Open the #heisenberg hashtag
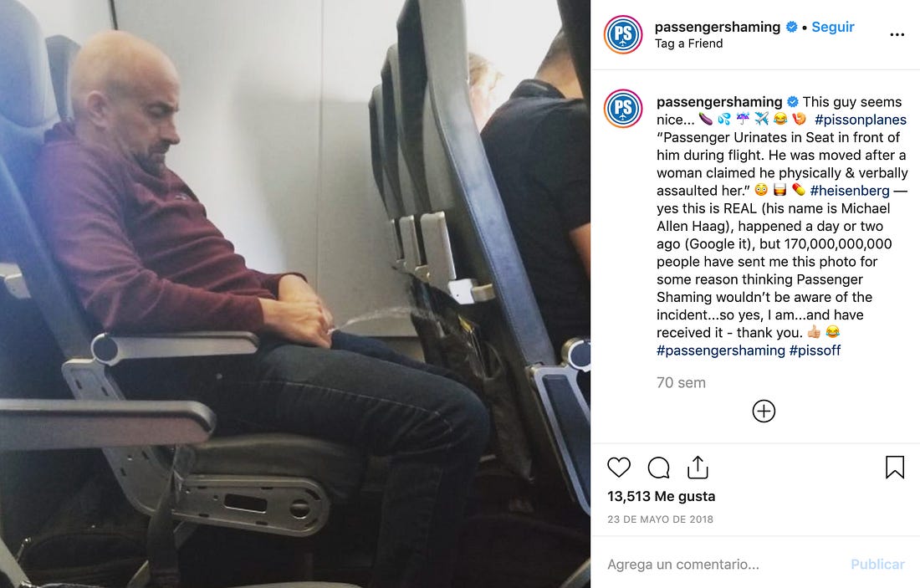The height and width of the screenshot is (588, 920). coord(850,191)
